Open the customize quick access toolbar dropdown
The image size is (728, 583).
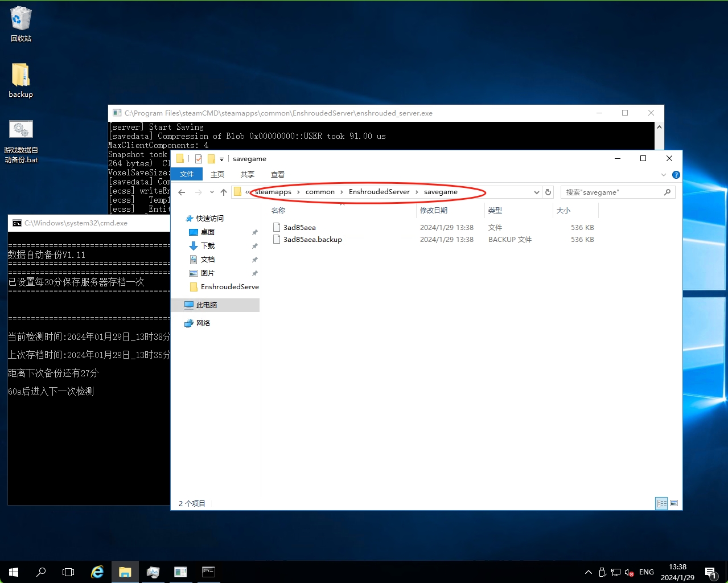pos(221,159)
